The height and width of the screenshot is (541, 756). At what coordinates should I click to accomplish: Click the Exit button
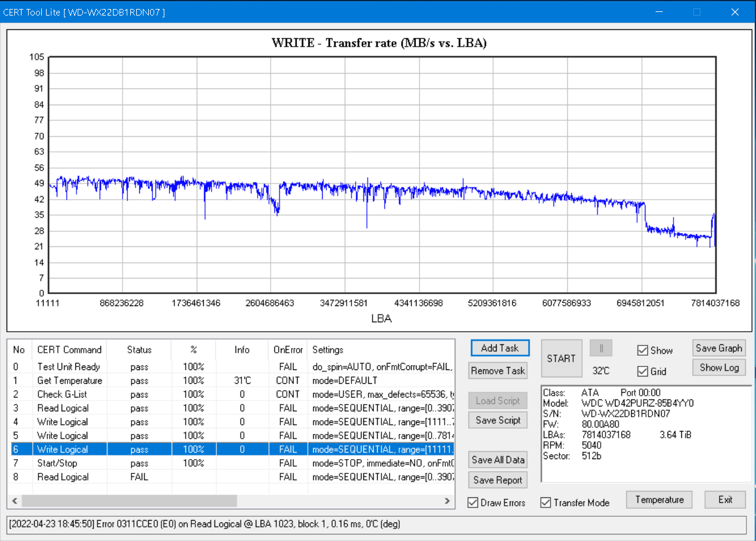(x=725, y=500)
